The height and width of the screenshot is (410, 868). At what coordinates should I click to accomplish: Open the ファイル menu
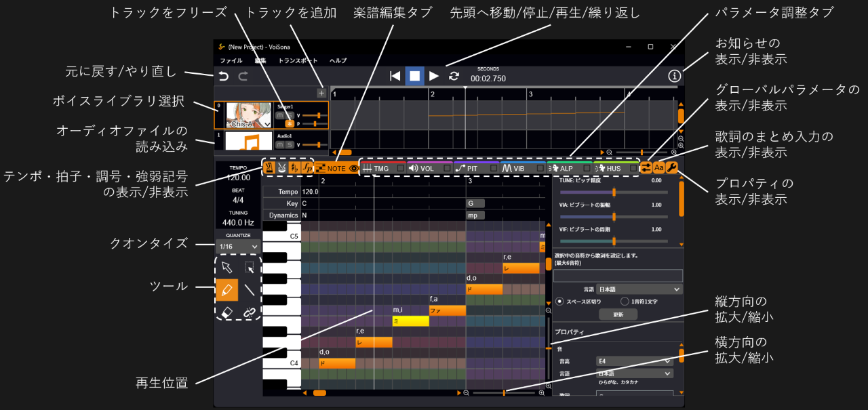click(231, 61)
